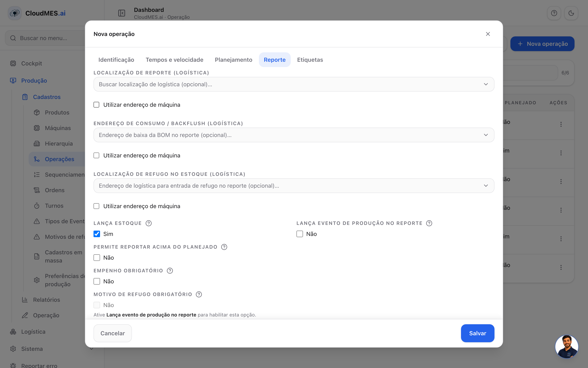The width and height of the screenshot is (588, 368).
Task: Click the Reportar erro bug icon
Action: (x=13, y=365)
